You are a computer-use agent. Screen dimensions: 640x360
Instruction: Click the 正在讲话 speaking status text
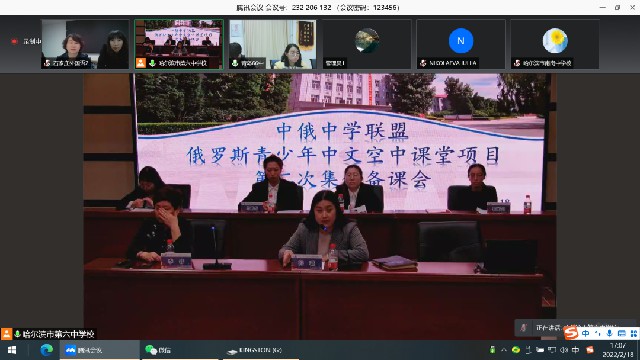pos(548,328)
